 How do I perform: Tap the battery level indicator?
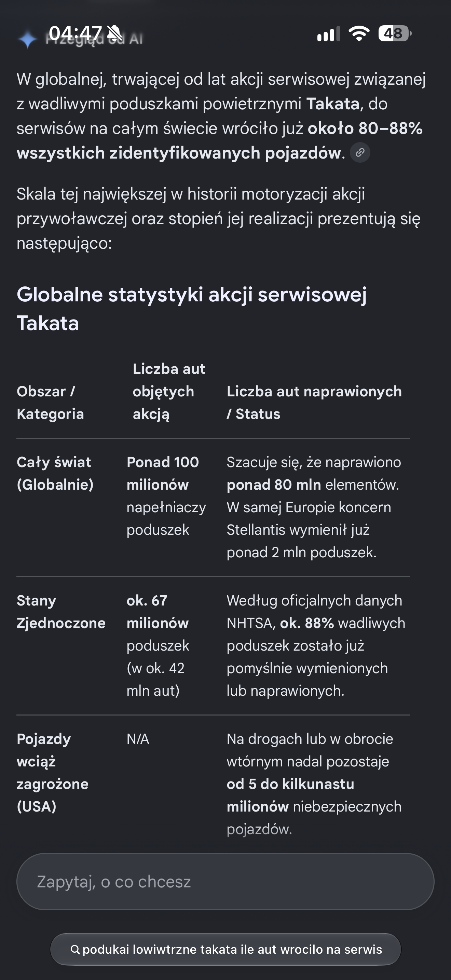point(395,33)
